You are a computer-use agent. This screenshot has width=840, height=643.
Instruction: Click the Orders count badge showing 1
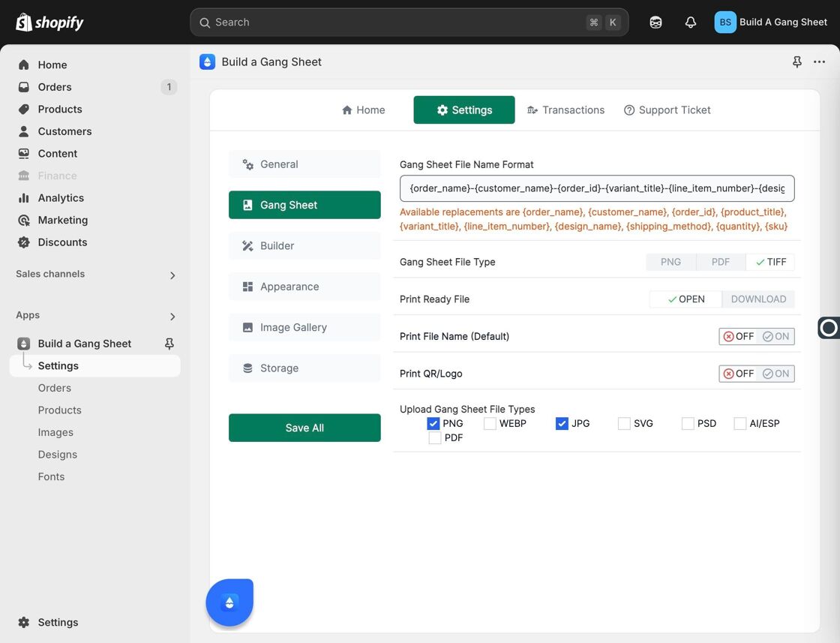pos(169,87)
